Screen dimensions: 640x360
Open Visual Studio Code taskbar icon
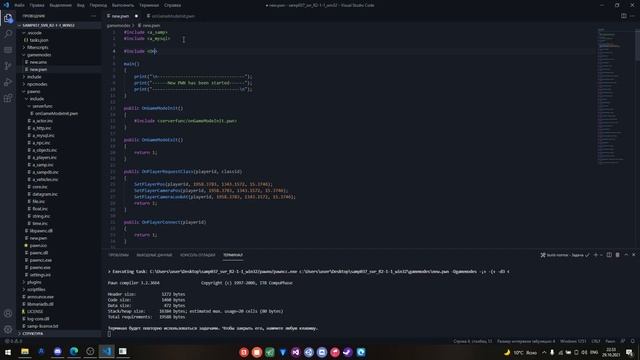pyautogui.click(x=107, y=352)
